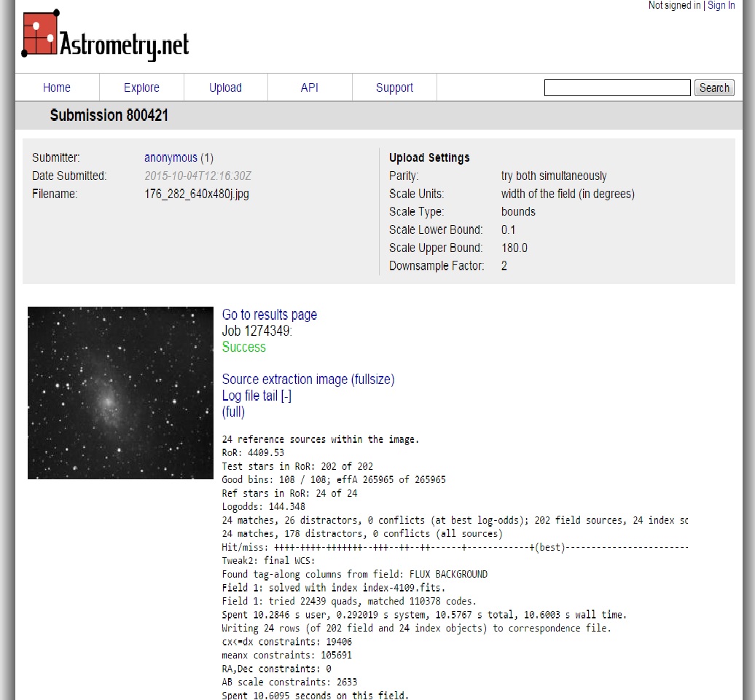
Task: Open Source extraction image (fullsize) link
Action: (x=308, y=380)
